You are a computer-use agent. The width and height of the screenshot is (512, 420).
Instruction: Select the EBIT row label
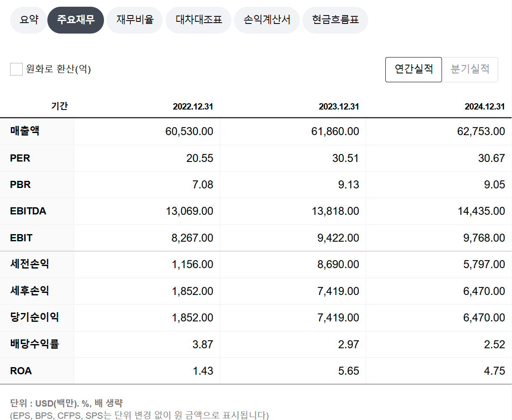click(21, 238)
